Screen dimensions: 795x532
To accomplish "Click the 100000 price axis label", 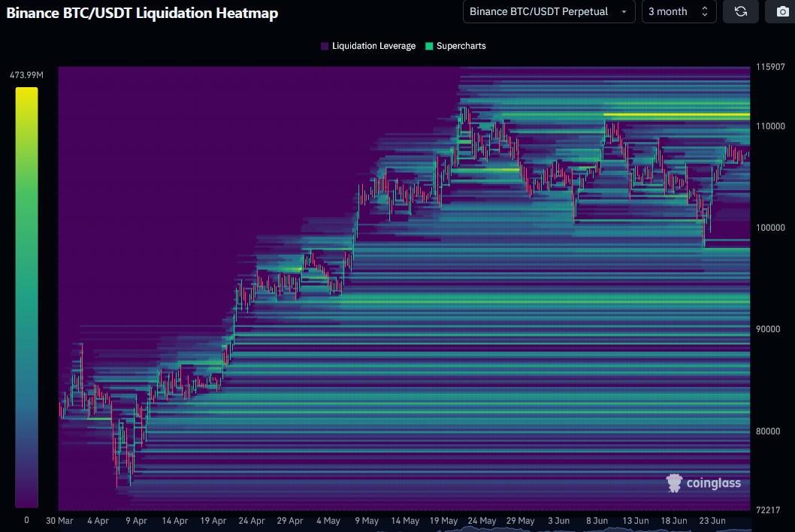I will (x=770, y=228).
